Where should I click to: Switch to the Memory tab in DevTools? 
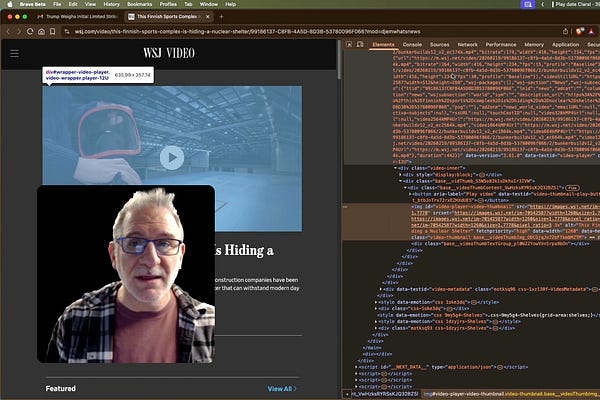[534, 45]
